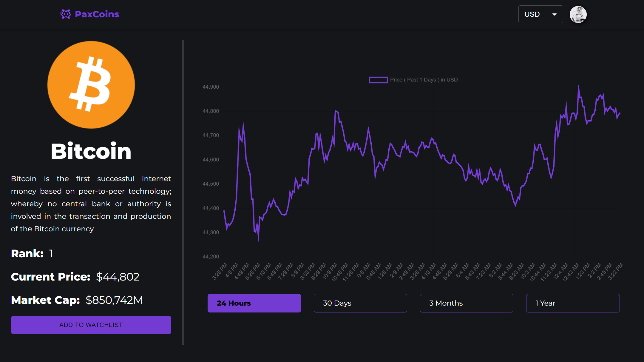Viewport: 644px width, 362px height.
Task: Click the Bitcoin heading title
Action: (91, 151)
